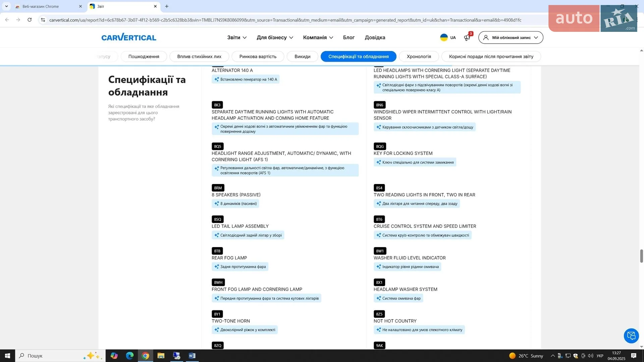This screenshot has width=644, height=362.
Task: Open File Explorer from the taskbar
Action: (x=161, y=356)
